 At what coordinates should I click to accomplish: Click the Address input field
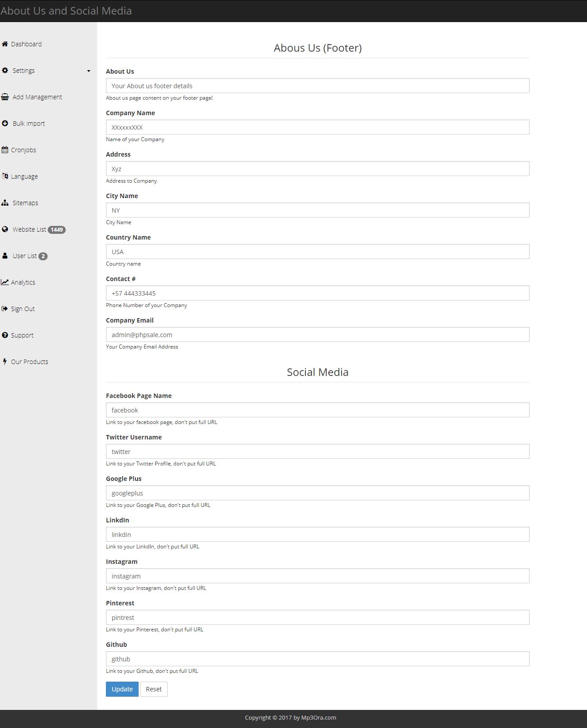click(x=318, y=169)
